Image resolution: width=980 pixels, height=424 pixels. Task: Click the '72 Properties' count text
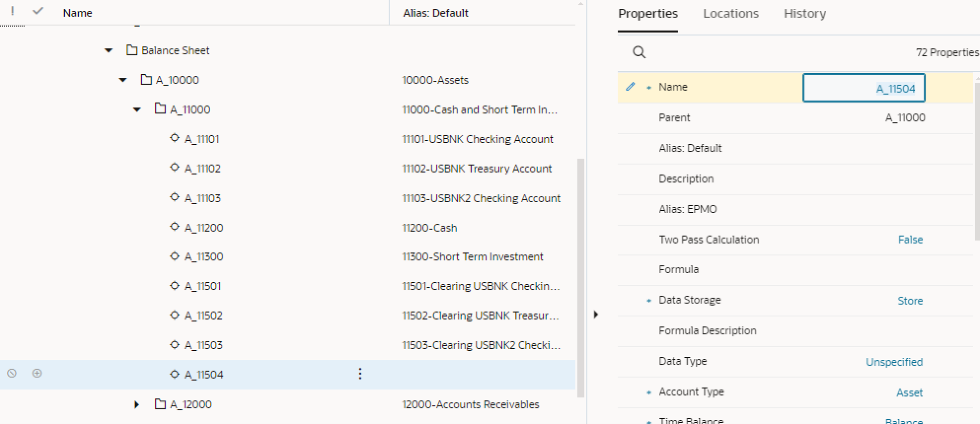(x=948, y=52)
